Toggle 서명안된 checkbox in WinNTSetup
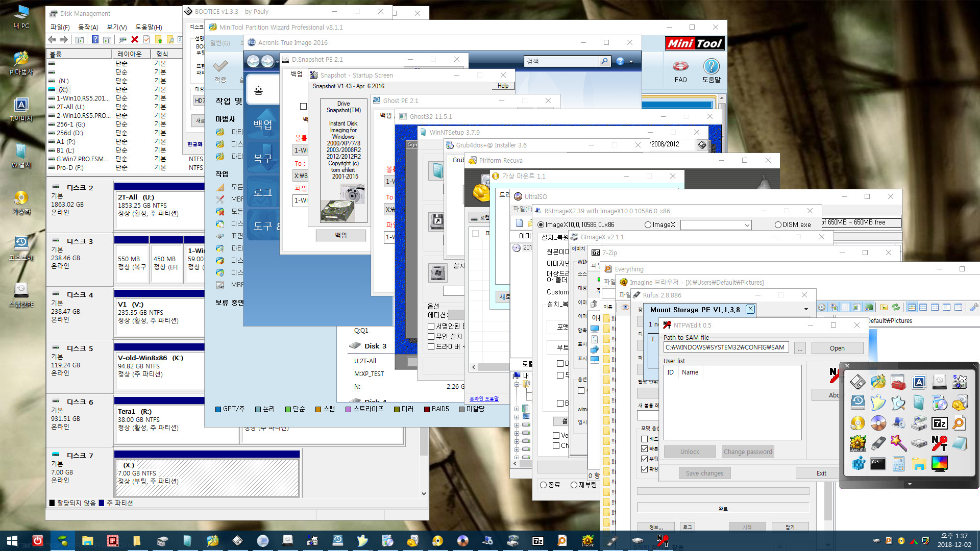Viewport: 980px width, 551px height. click(x=431, y=326)
